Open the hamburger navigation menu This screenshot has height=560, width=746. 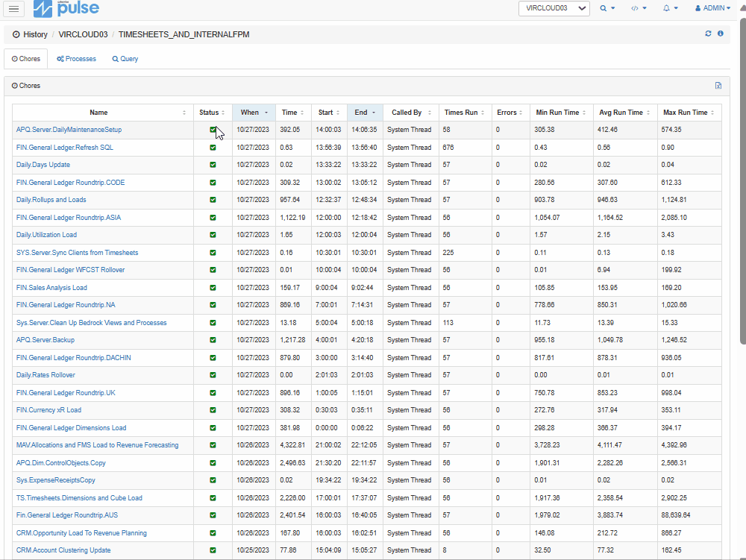pyautogui.click(x=13, y=8)
